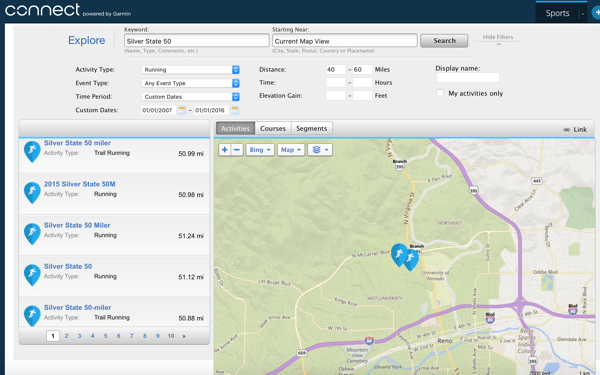Switch to the Segments tab
The width and height of the screenshot is (600, 375).
[x=311, y=128]
